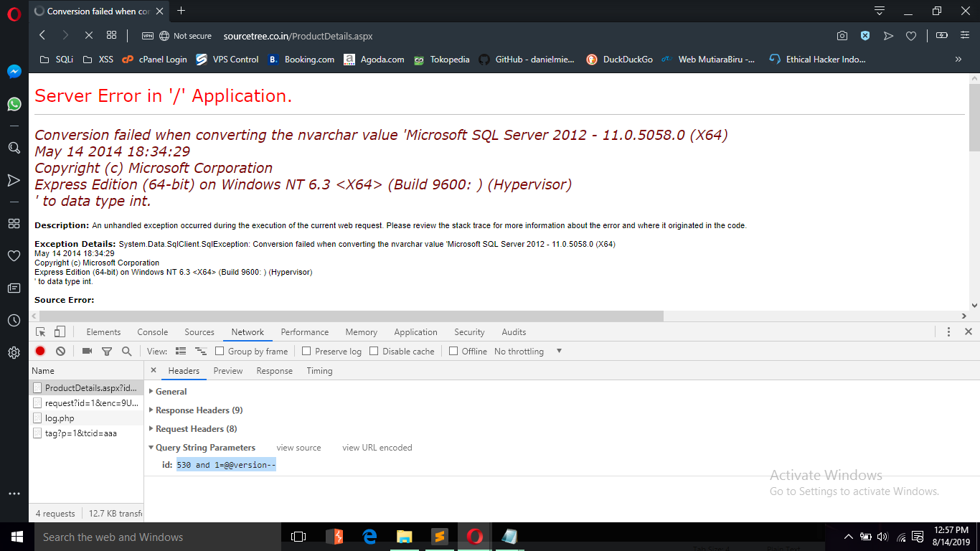Switch to the Console panel
The height and width of the screenshot is (551, 980).
pos(153,332)
